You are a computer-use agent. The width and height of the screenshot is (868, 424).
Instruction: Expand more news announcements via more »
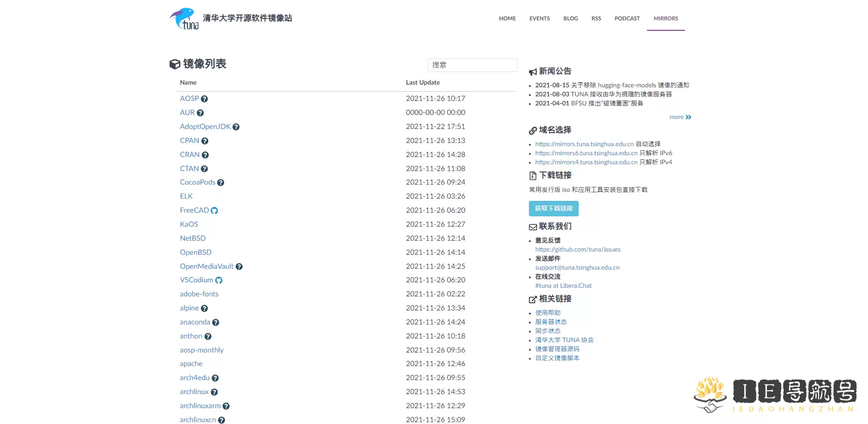[x=680, y=117]
